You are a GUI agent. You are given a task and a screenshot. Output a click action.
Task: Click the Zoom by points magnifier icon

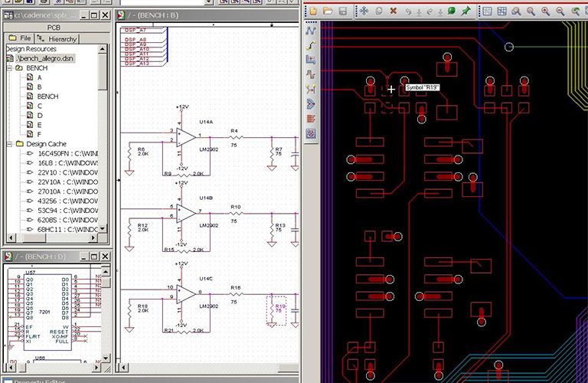pyautogui.click(x=516, y=11)
